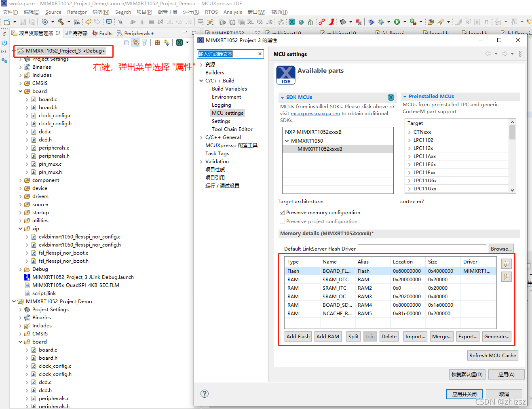Click the Preinstalled MCUs list scrollbar
The height and width of the screenshot is (409, 532).
point(513,156)
